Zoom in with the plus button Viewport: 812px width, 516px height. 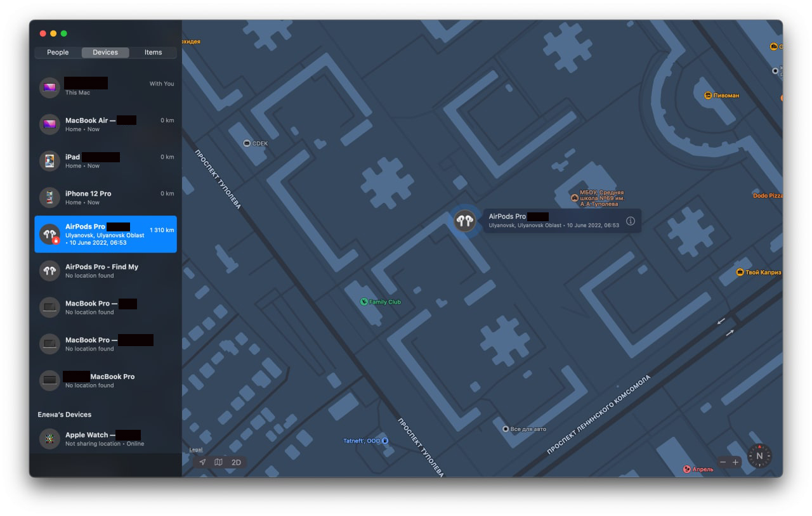click(735, 462)
